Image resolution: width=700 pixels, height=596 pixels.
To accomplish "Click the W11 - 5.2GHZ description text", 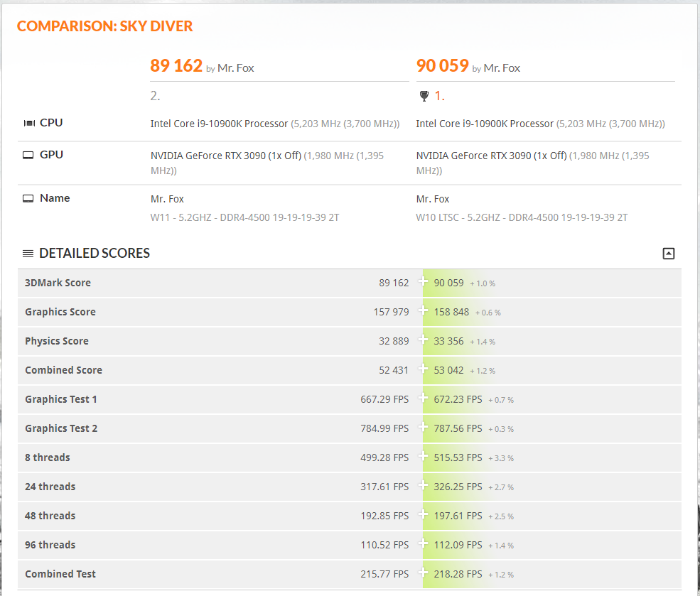I will point(244,217).
